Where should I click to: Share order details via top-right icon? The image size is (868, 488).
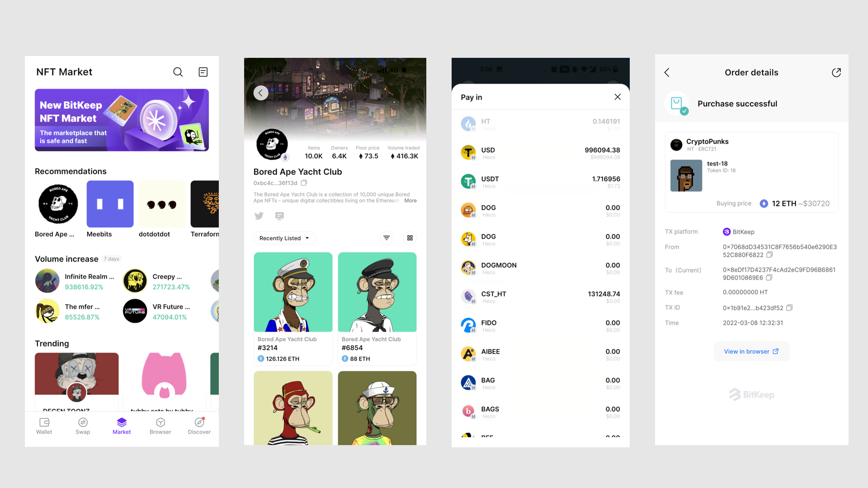click(x=836, y=73)
